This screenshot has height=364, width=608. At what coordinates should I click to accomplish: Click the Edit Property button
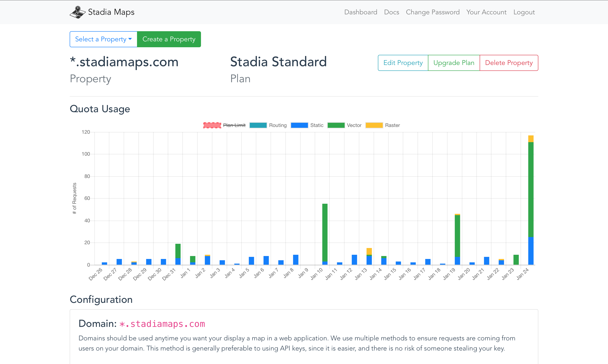tap(403, 63)
